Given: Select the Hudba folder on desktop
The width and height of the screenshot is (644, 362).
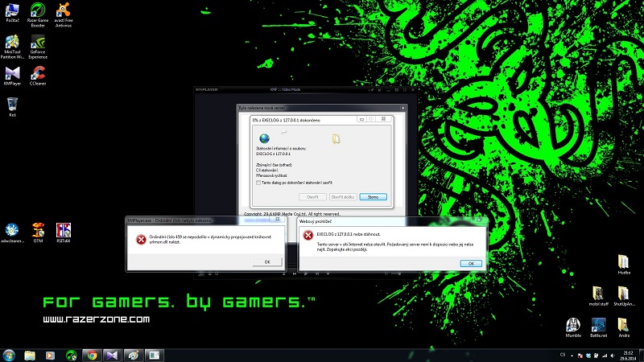Looking at the screenshot, I should pos(623,263).
